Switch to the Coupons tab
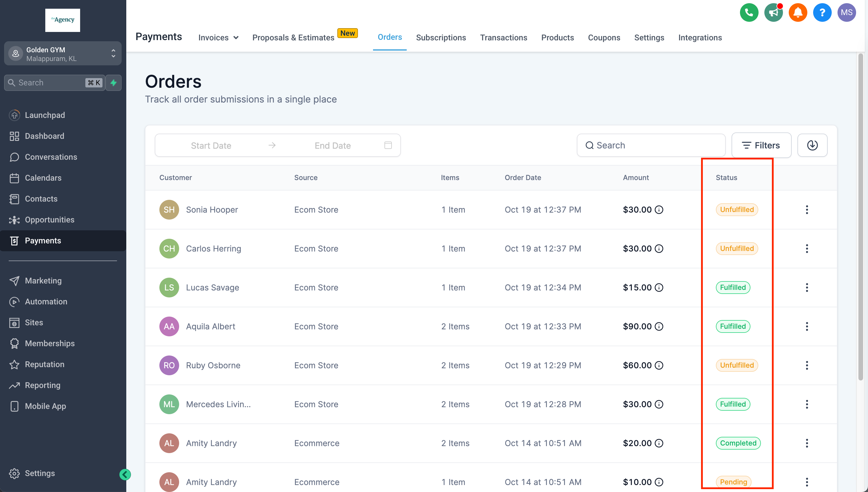 [x=604, y=37]
